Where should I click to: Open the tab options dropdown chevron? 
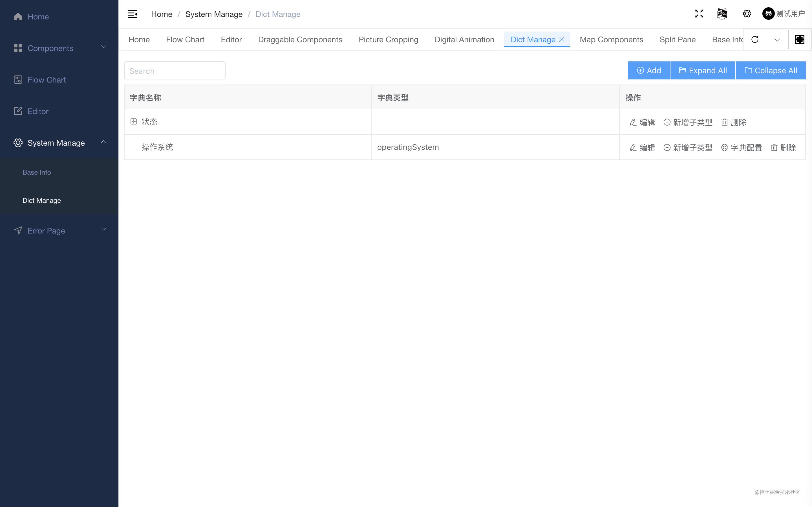point(777,39)
